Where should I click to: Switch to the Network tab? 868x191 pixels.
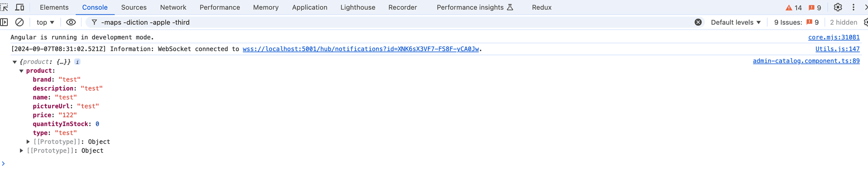click(173, 7)
